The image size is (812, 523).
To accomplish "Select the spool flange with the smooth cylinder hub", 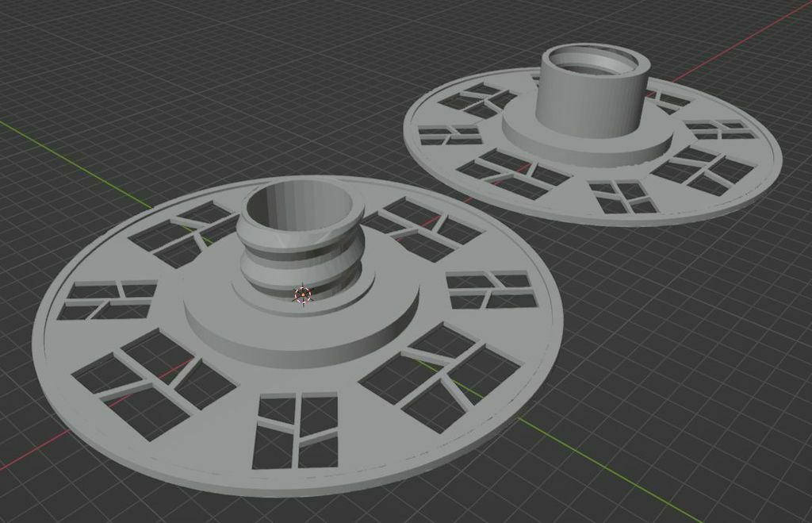I will tap(592, 134).
